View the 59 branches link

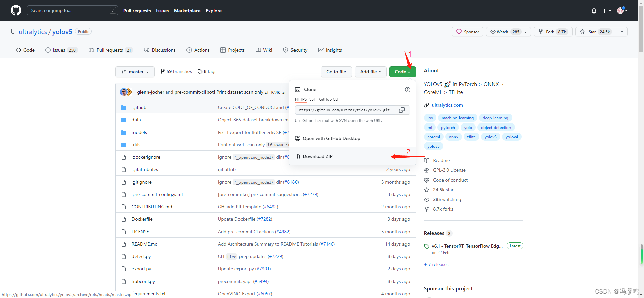pyautogui.click(x=176, y=71)
